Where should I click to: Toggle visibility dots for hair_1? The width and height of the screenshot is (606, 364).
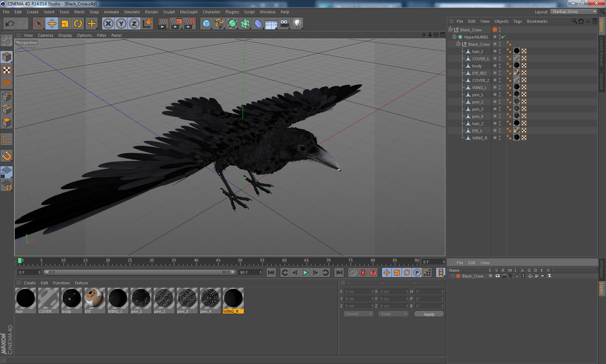500,51
